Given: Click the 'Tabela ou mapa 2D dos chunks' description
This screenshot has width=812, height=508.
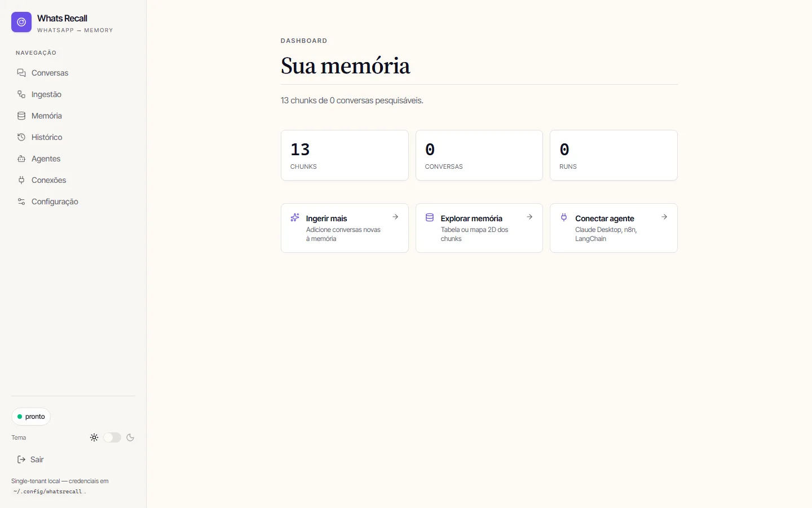Looking at the screenshot, I should click(x=475, y=234).
